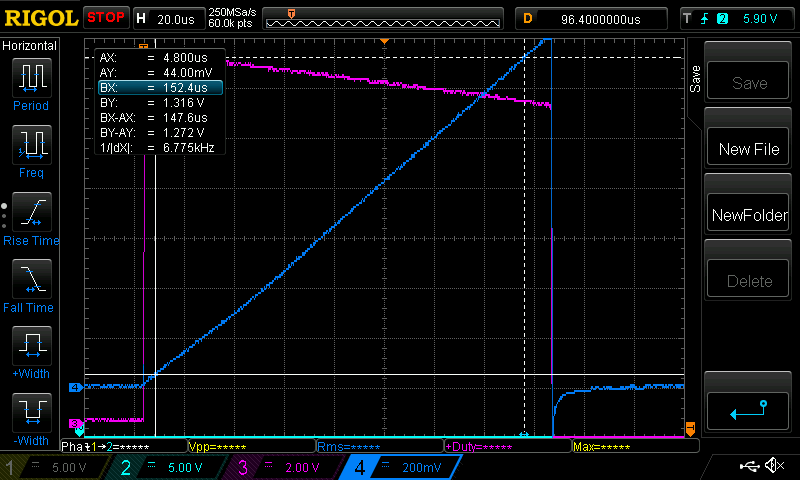The image size is (800, 480).
Task: Select the Freq measurement icon
Action: pyautogui.click(x=31, y=150)
